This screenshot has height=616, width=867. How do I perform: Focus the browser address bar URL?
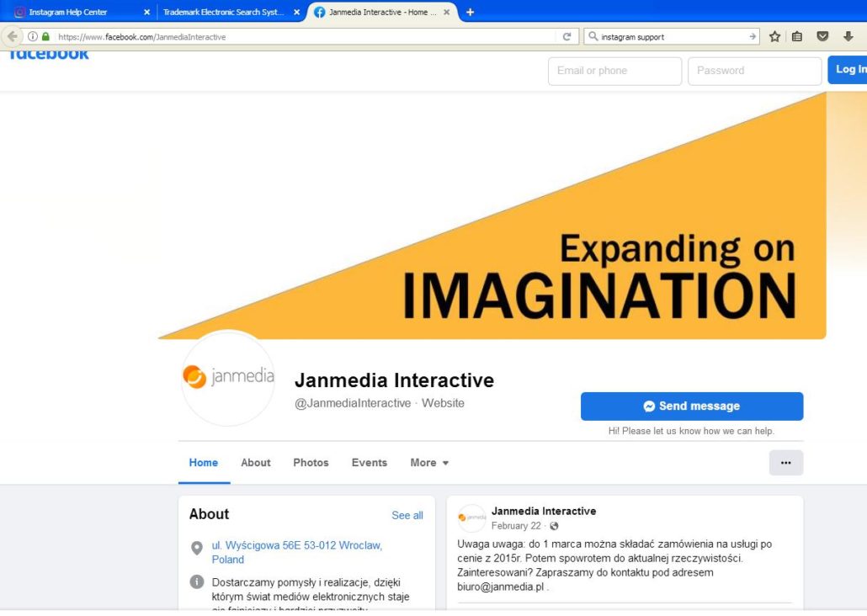(304, 37)
